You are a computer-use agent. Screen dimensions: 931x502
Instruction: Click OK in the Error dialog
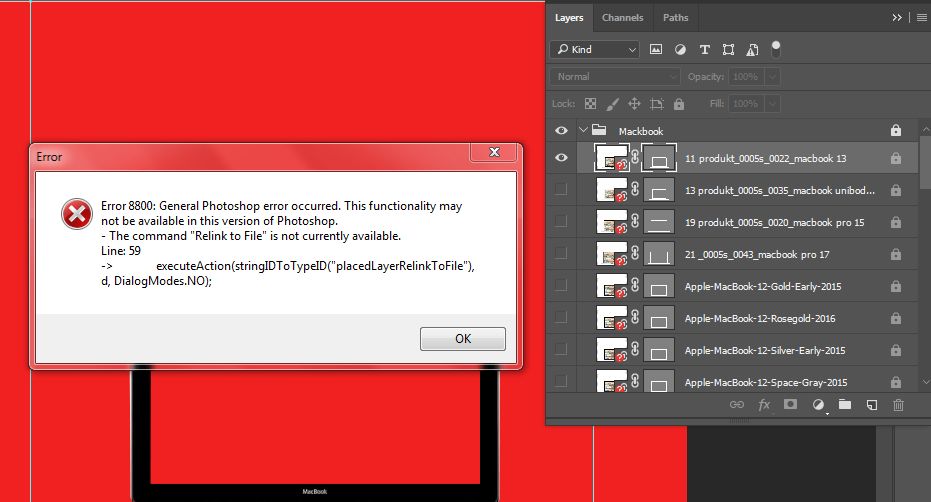(x=463, y=339)
